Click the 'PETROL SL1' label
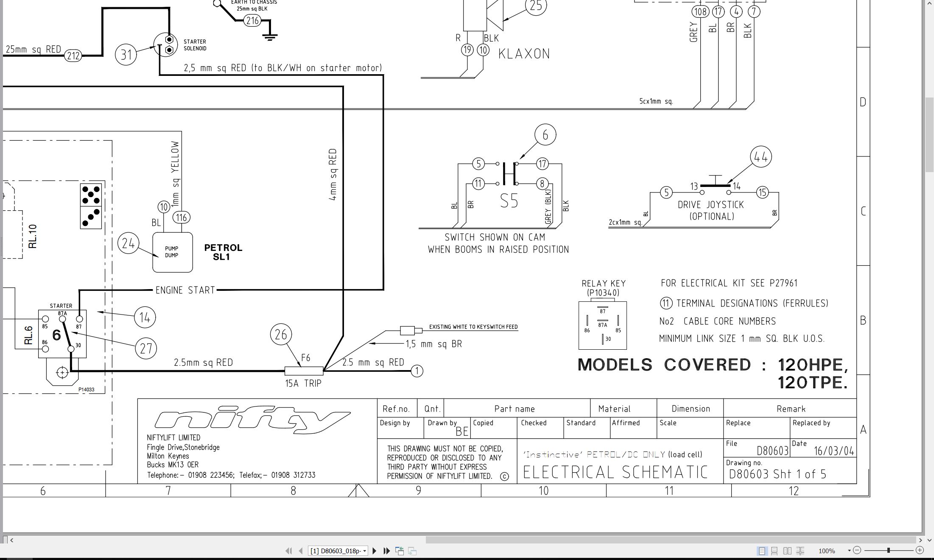This screenshot has width=934, height=560. pyautogui.click(x=223, y=252)
